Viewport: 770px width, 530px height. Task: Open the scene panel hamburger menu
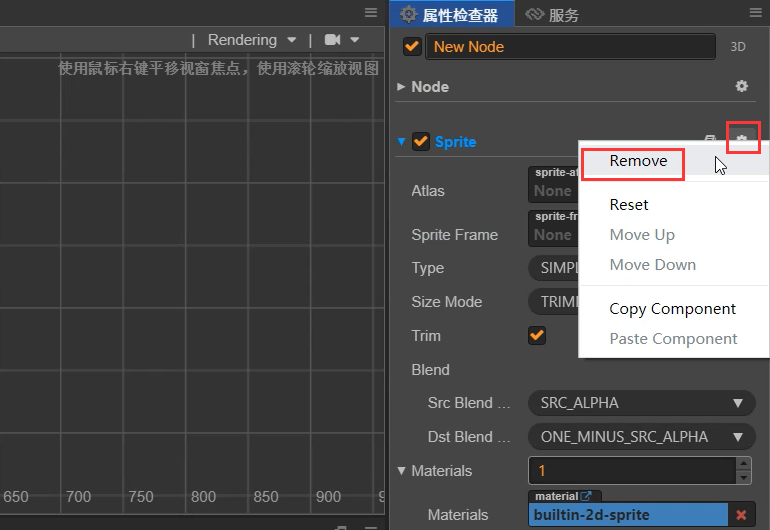pos(370,13)
